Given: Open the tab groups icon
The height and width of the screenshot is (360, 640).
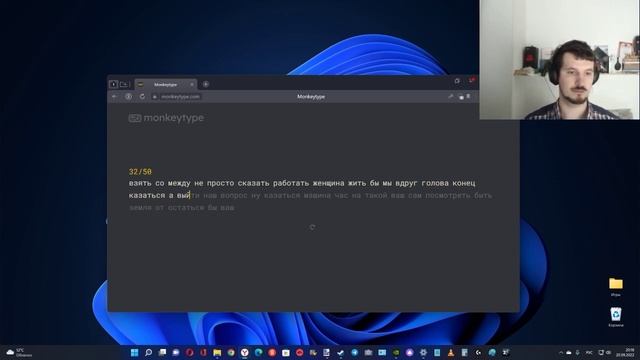Looking at the screenshot, I should tap(124, 84).
